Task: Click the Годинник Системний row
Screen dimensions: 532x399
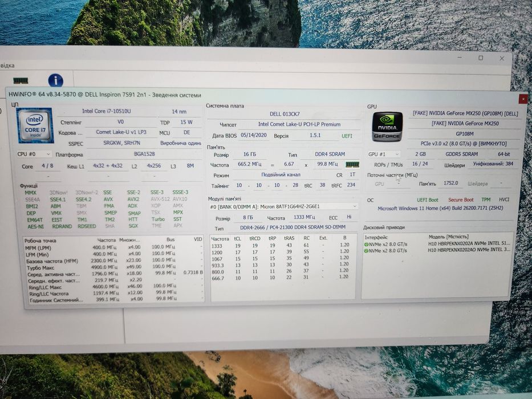Action: (x=115, y=300)
